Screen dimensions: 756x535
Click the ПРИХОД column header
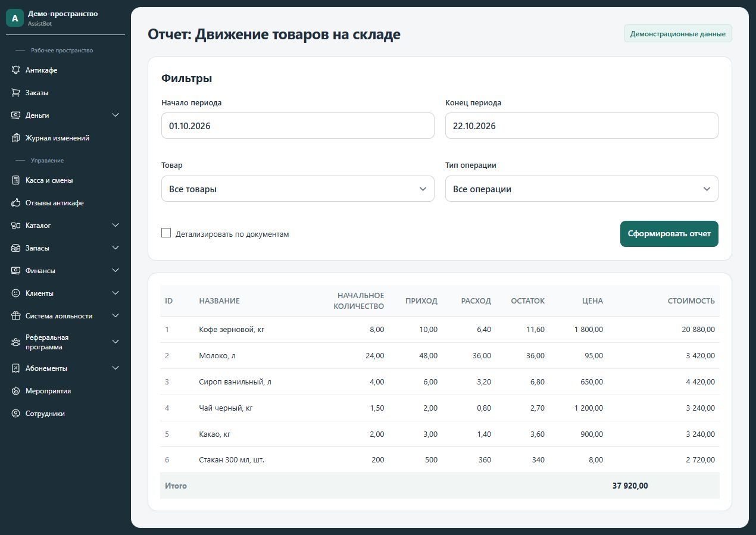(421, 301)
